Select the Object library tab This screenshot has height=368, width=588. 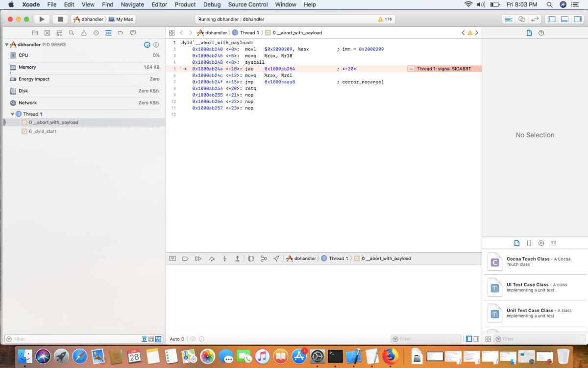[541, 243]
